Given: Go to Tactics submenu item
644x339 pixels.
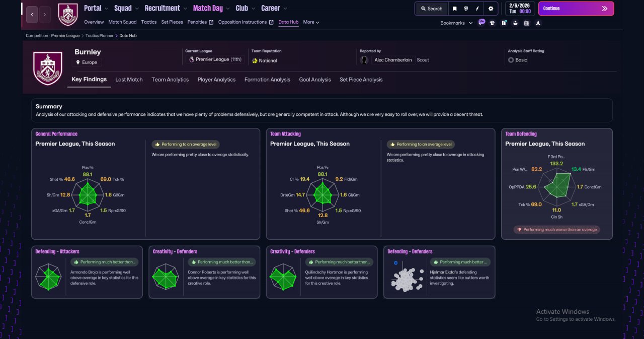Looking at the screenshot, I should [149, 22].
